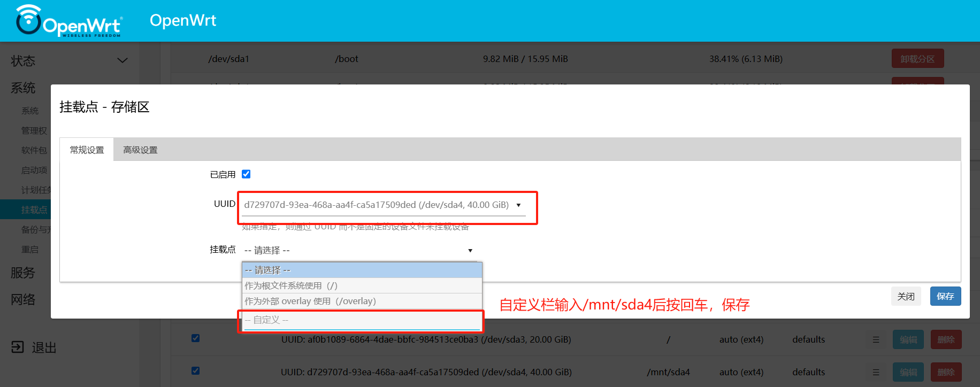980x387 pixels.
Task: Click the 38.41% (6.13 MiB) value
Action: pos(746,59)
